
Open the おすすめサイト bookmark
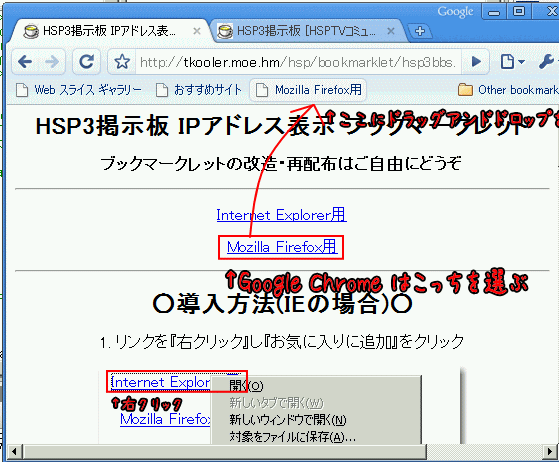click(199, 90)
